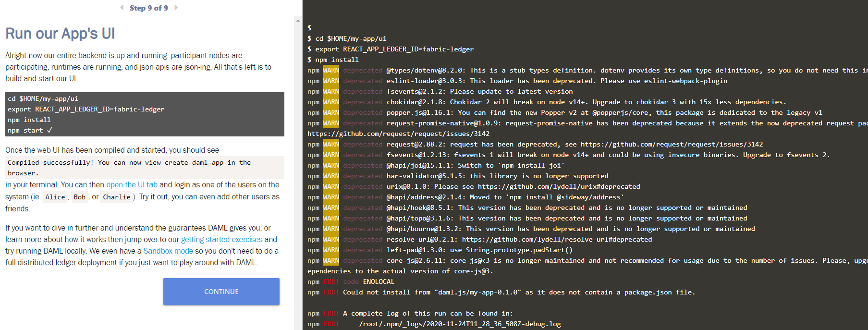The height and width of the screenshot is (330, 868).
Task: Click 'npm install' line in the instructions code block
Action: [x=29, y=120]
